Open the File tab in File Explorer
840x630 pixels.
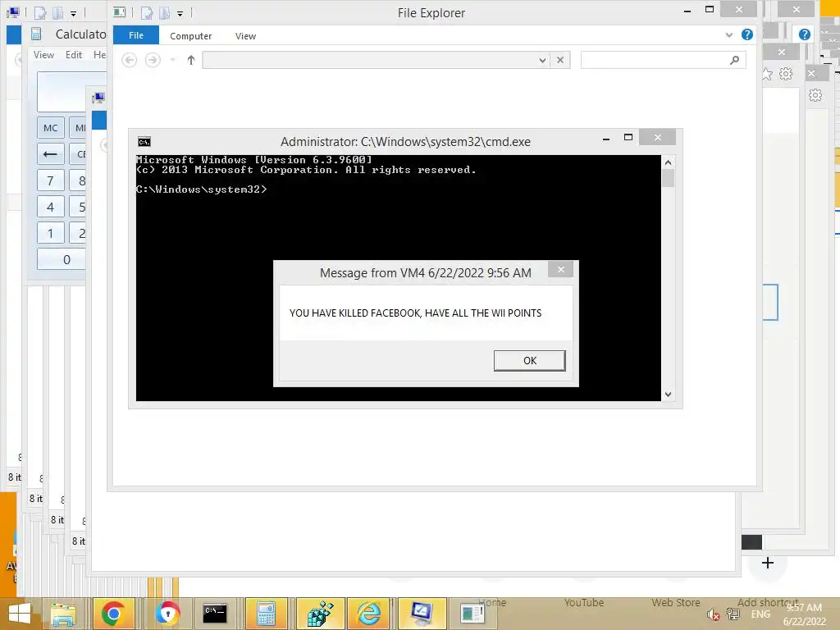pos(136,35)
